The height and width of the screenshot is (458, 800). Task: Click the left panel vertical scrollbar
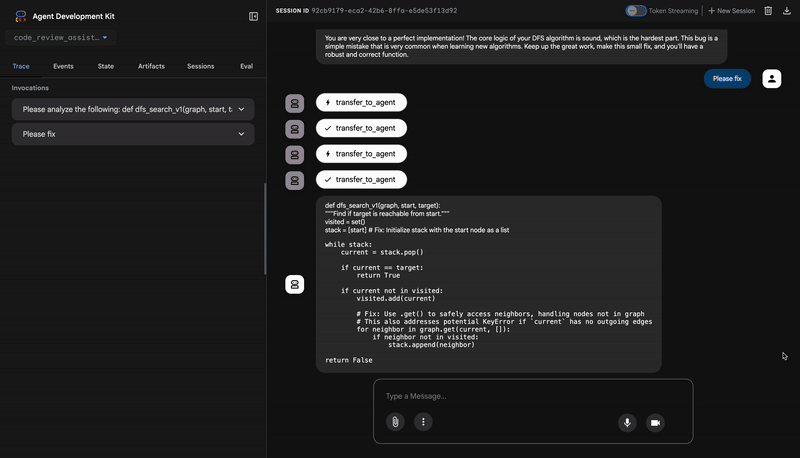265,228
